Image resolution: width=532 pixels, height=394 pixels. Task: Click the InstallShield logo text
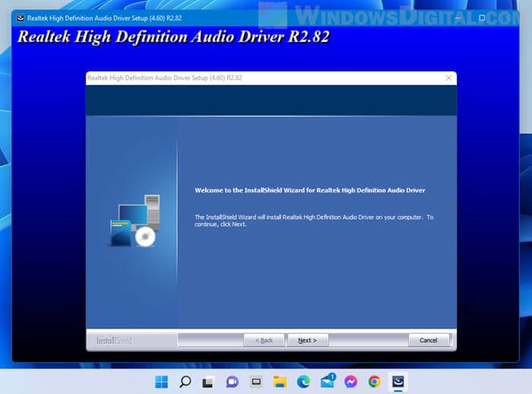coord(114,340)
